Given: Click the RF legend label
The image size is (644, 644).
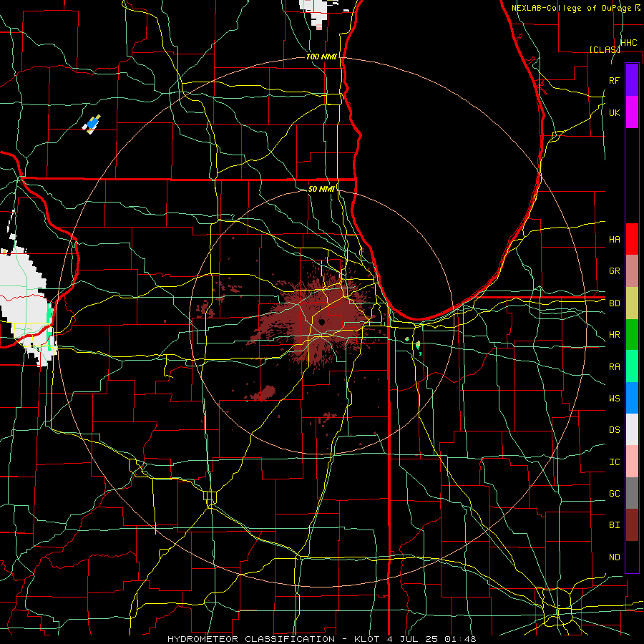Looking at the screenshot, I should (615, 80).
